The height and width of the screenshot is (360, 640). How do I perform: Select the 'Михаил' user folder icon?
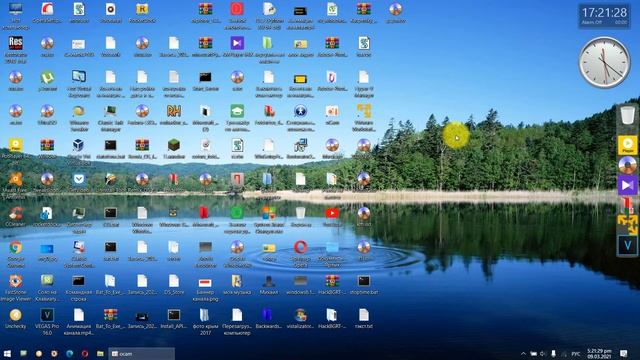[x=269, y=281]
